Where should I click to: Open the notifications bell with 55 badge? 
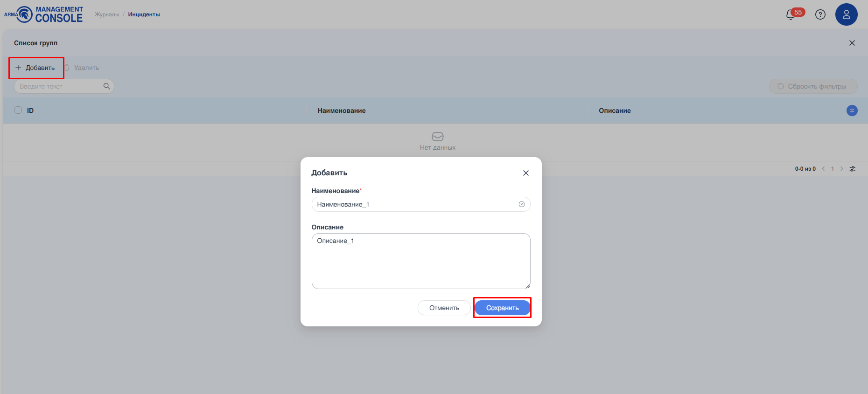click(x=791, y=14)
